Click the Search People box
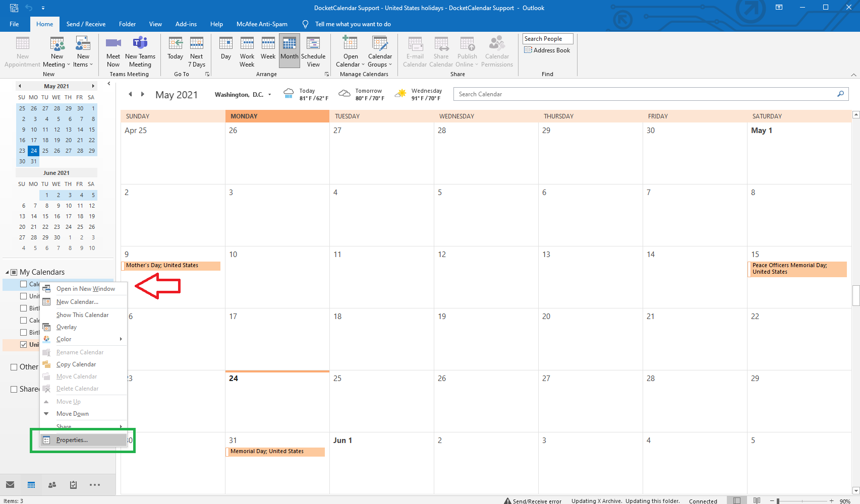 548,39
